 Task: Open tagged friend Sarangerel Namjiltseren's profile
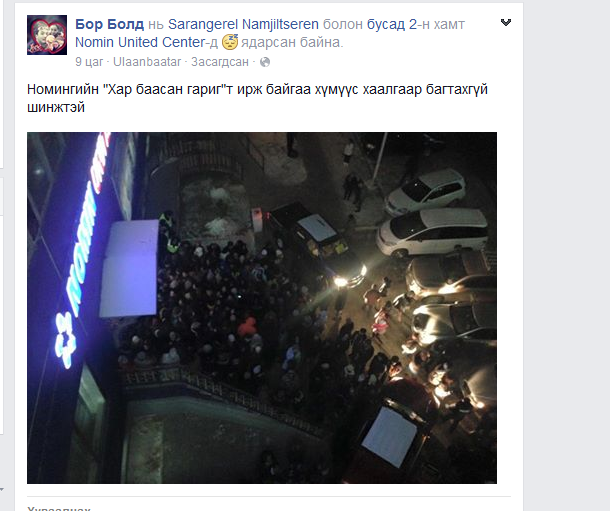point(243,24)
